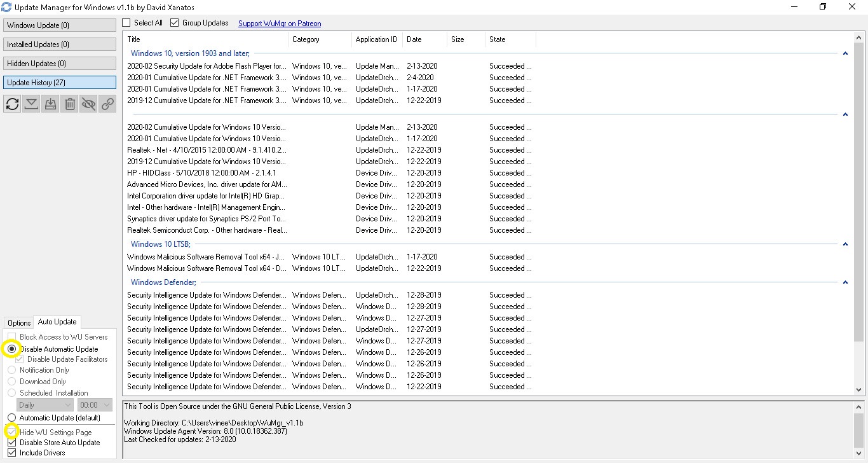Image resolution: width=868 pixels, height=463 pixels.
Task: Open the Support WuMgr on Patreon link
Action: point(280,24)
